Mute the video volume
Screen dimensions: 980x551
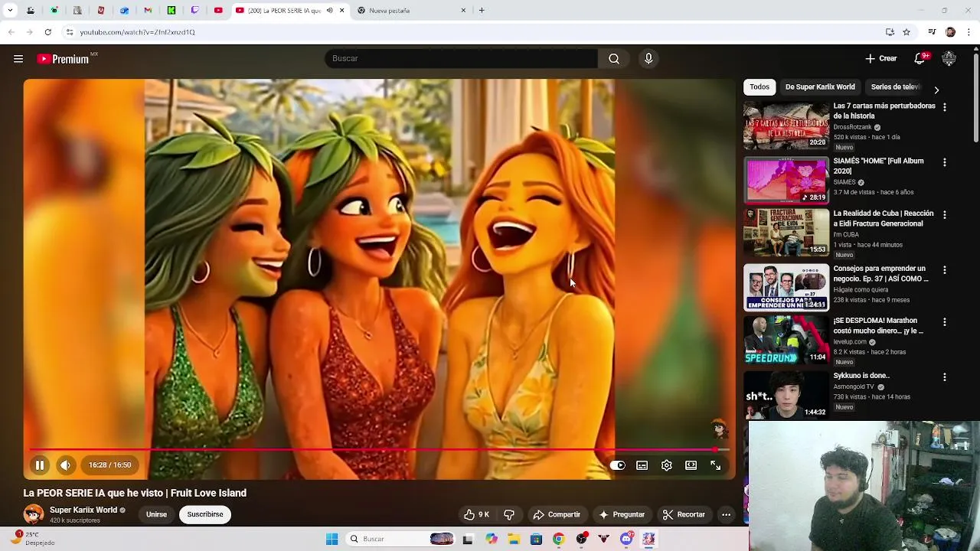click(x=66, y=465)
